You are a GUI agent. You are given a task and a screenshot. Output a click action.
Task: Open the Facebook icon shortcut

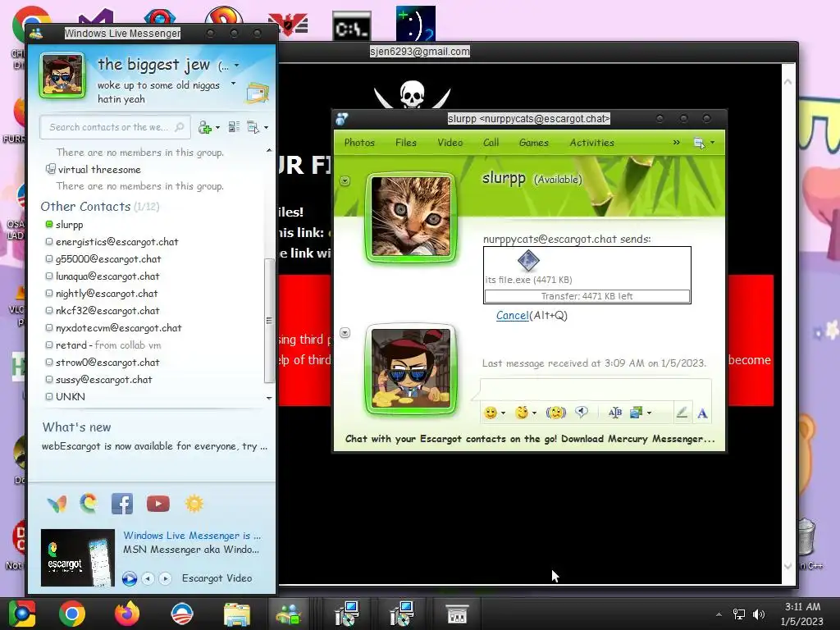pos(122,504)
